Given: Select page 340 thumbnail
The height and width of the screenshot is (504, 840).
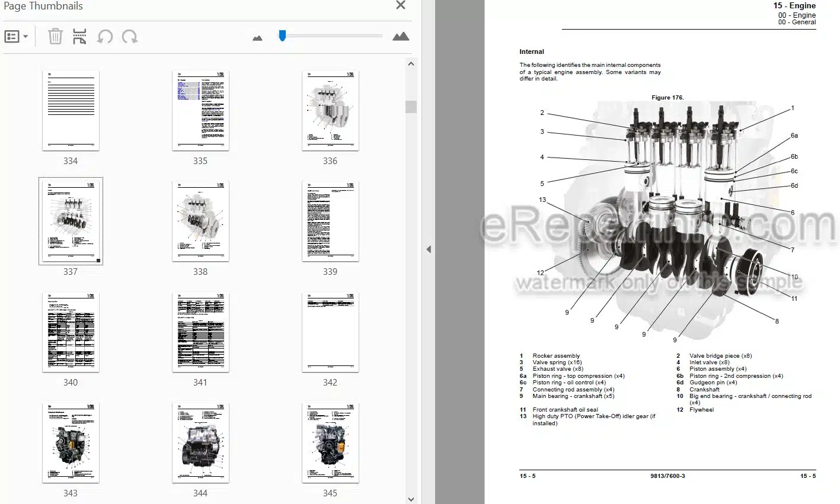Looking at the screenshot, I should point(71,332).
